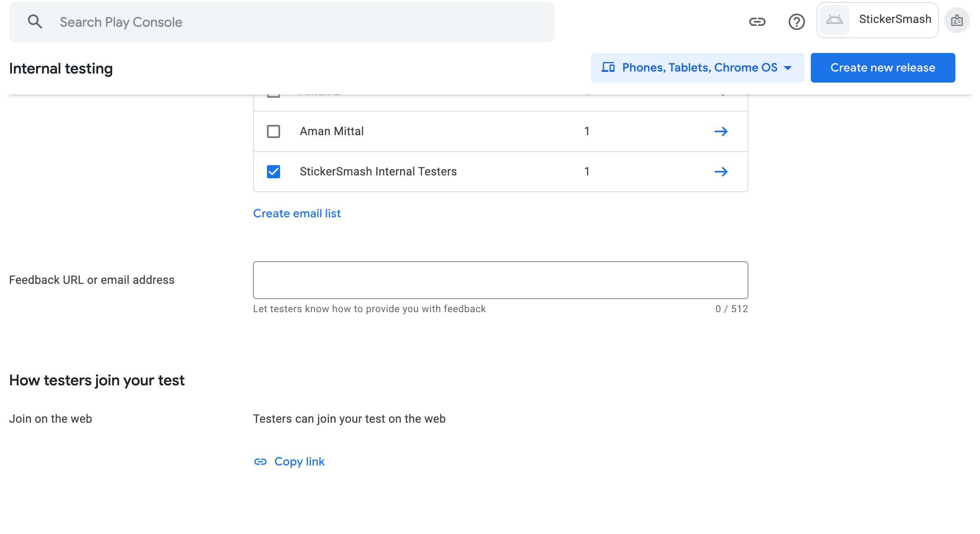Click Create email list link
The width and height of the screenshot is (980, 534).
pos(297,214)
